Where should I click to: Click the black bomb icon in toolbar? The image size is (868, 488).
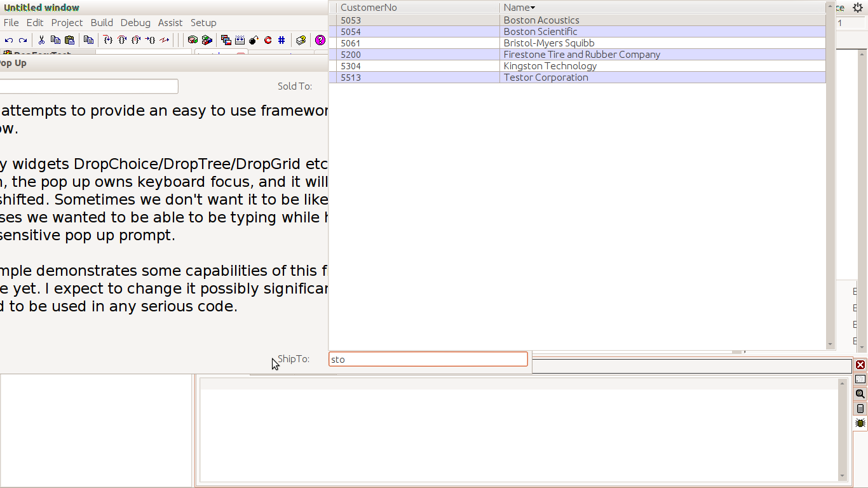(254, 40)
